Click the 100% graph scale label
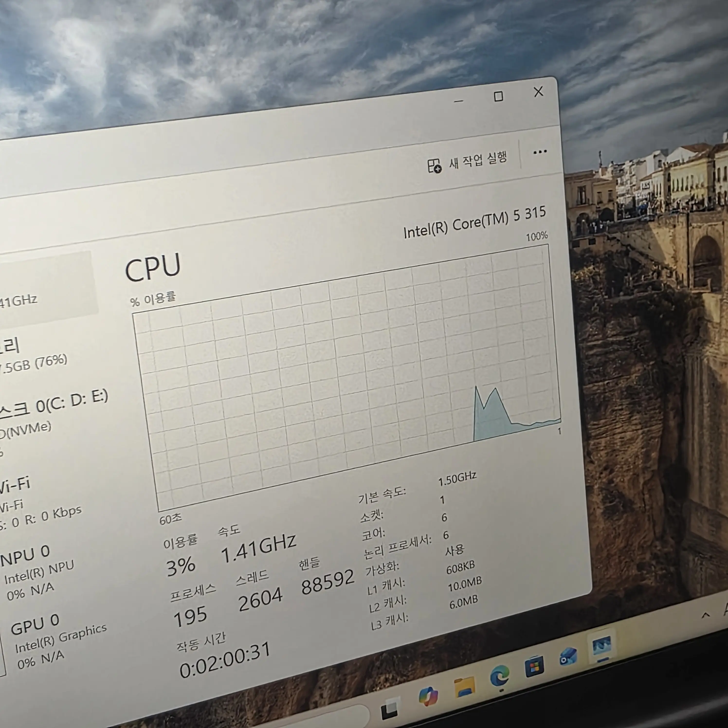The height and width of the screenshot is (728, 728). pos(537,236)
